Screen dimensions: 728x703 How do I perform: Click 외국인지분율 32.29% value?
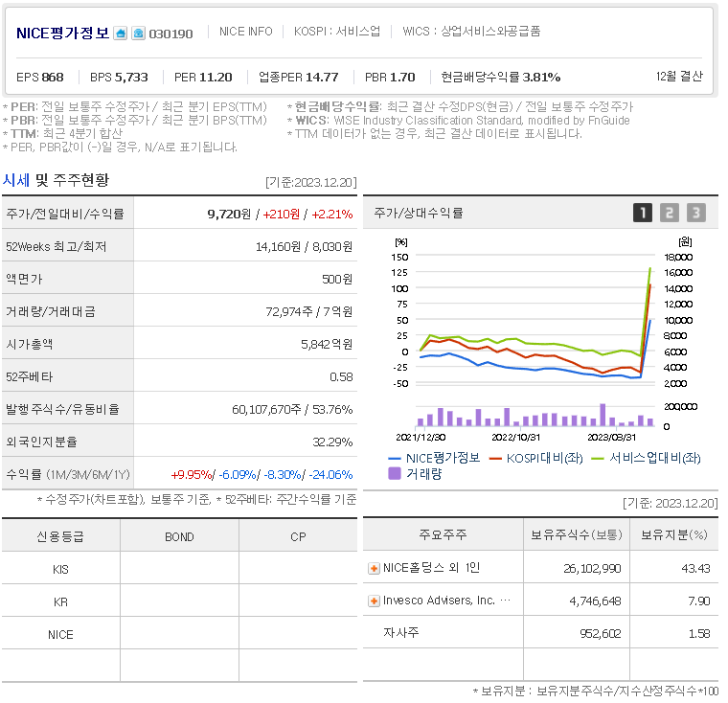click(332, 442)
